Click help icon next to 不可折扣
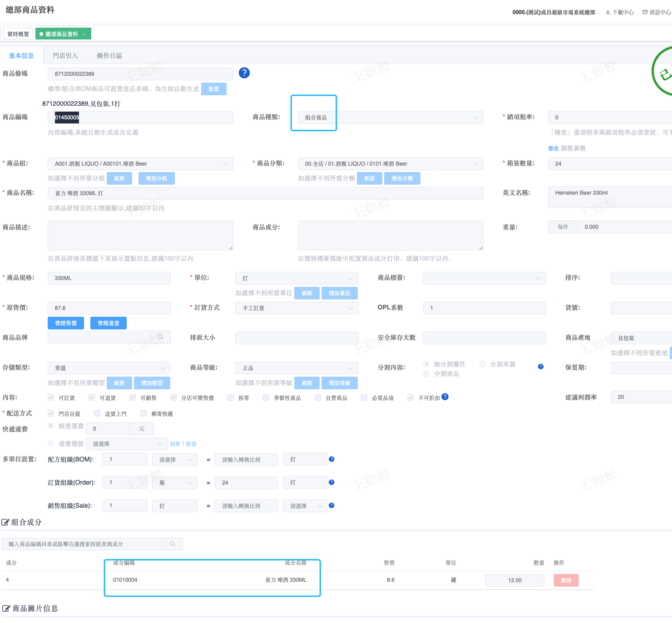 tap(445, 397)
